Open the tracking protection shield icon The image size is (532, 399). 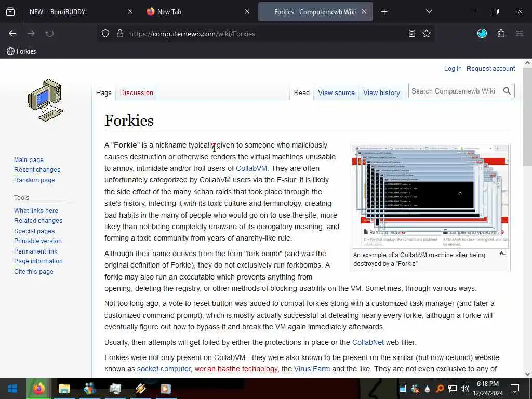point(105,34)
